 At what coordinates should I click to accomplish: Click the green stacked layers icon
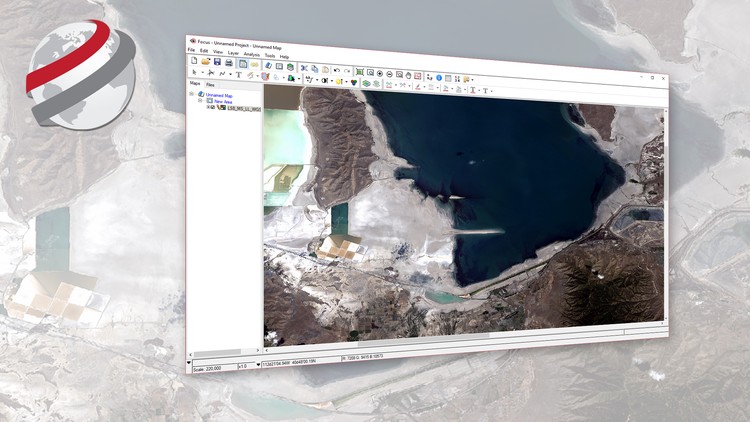(x=366, y=83)
